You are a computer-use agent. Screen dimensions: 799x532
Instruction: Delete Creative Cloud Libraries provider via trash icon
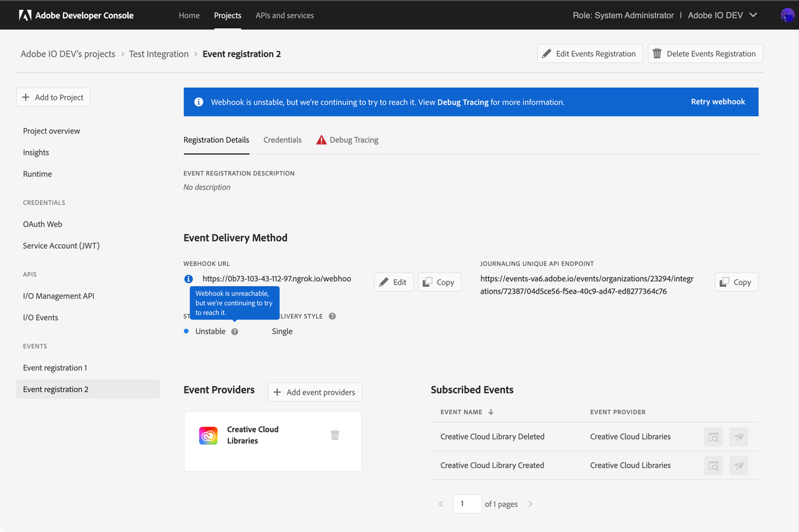coord(335,435)
